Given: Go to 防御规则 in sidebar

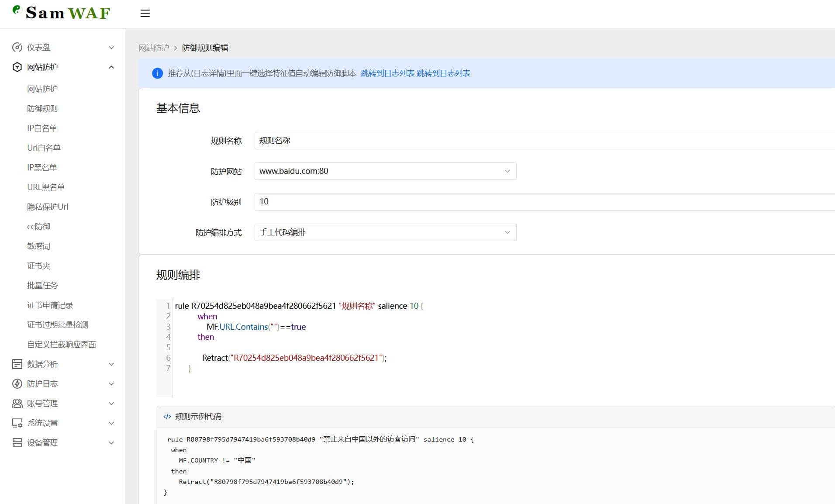Looking at the screenshot, I should pyautogui.click(x=42, y=108).
